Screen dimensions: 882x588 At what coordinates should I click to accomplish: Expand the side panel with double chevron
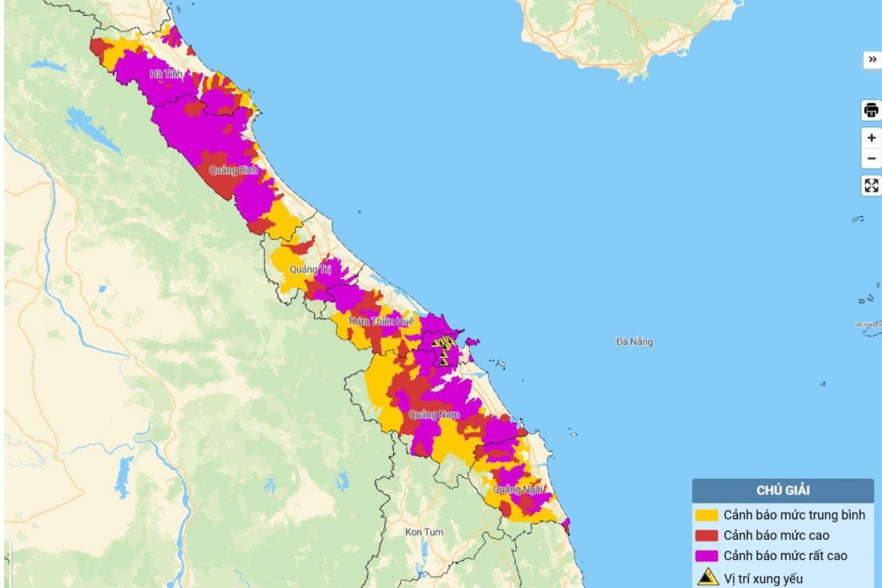(x=872, y=60)
